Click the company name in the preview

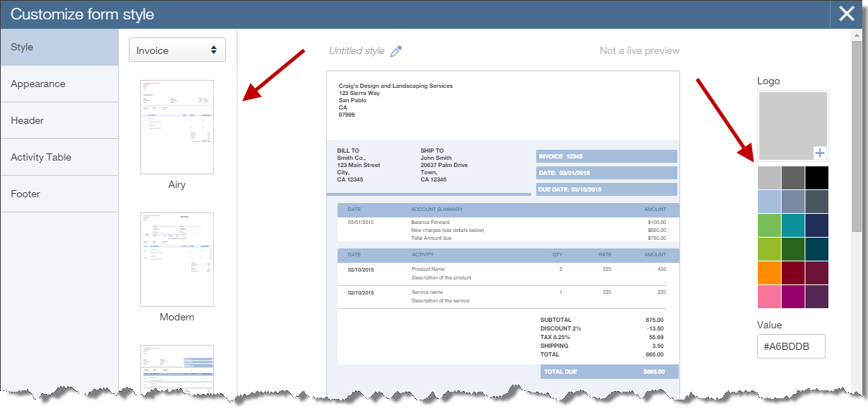(396, 86)
